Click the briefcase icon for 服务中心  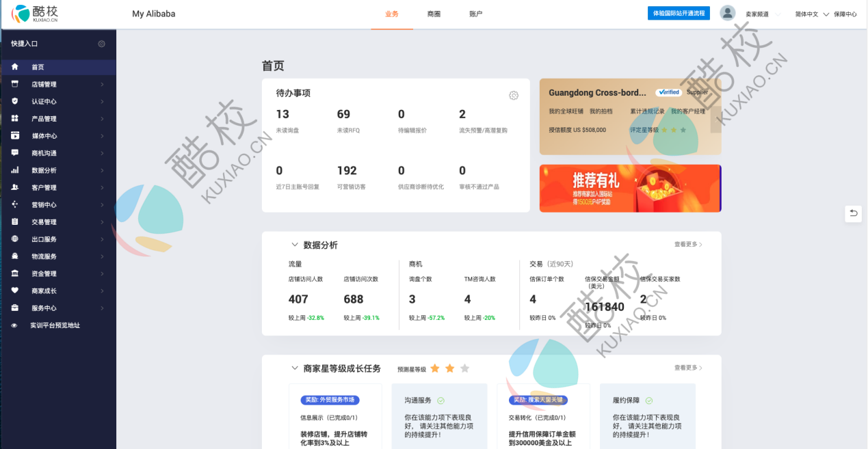(x=15, y=308)
